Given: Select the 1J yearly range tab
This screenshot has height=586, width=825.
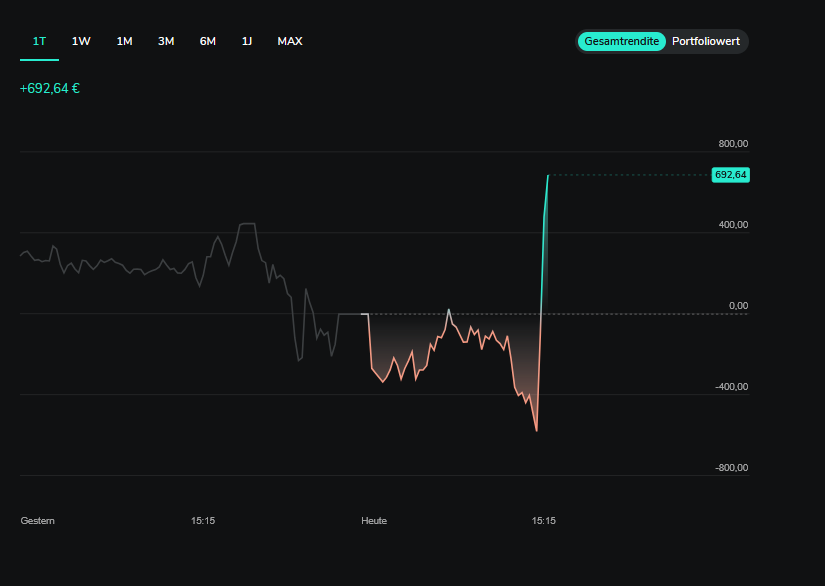Looking at the screenshot, I should [x=247, y=41].
